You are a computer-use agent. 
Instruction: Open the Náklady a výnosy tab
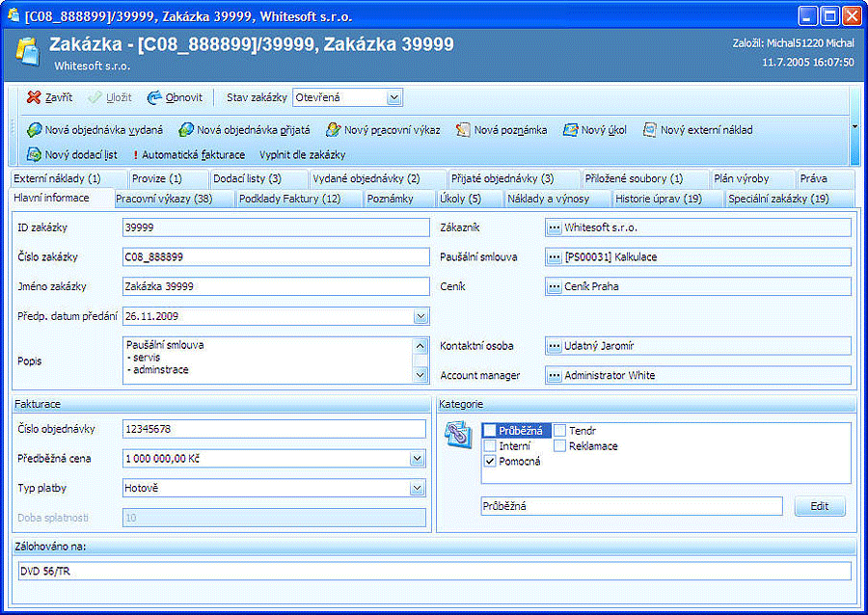pyautogui.click(x=547, y=199)
